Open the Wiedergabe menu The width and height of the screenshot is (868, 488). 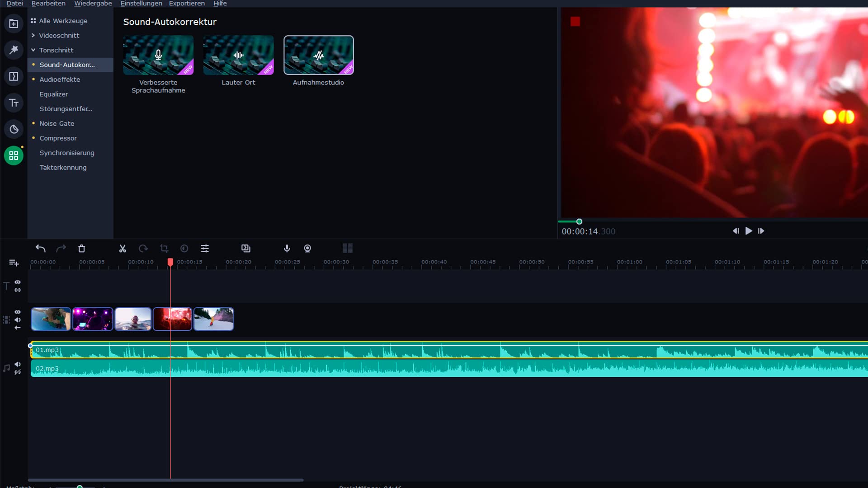(x=93, y=3)
